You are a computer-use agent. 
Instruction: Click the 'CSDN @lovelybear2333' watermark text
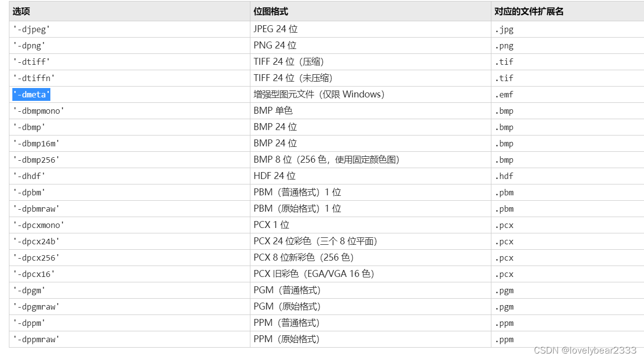[585, 350]
